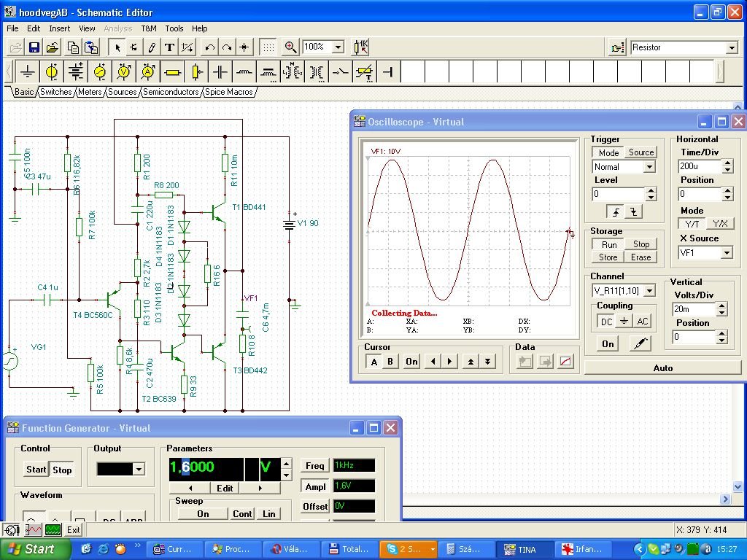Viewport: 747px width, 560px height.
Task: Open the T&M menu
Action: [x=149, y=28]
